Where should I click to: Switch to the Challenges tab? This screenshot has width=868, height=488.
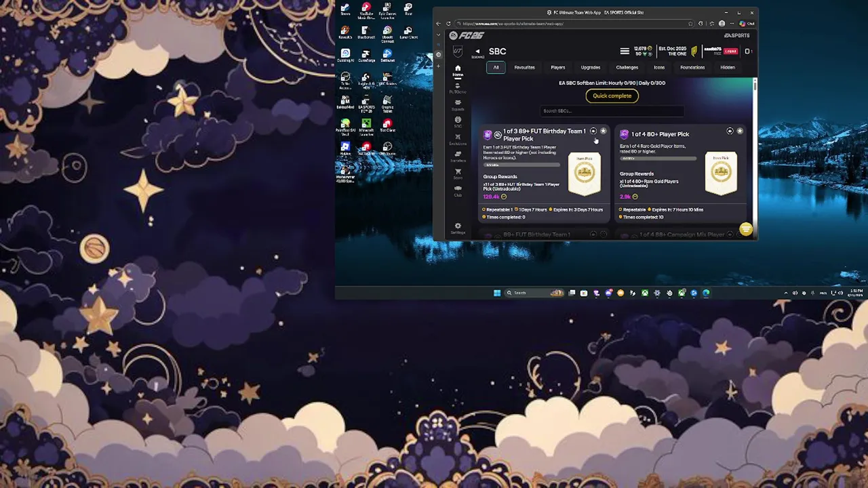[x=627, y=68]
